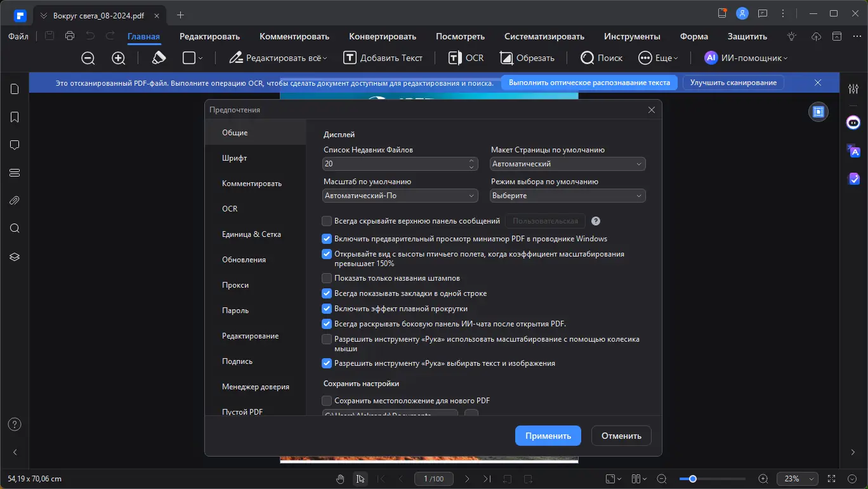Image resolution: width=868 pixels, height=489 pixels.
Task: Close the blue OCR notification bar
Action: 818,83
